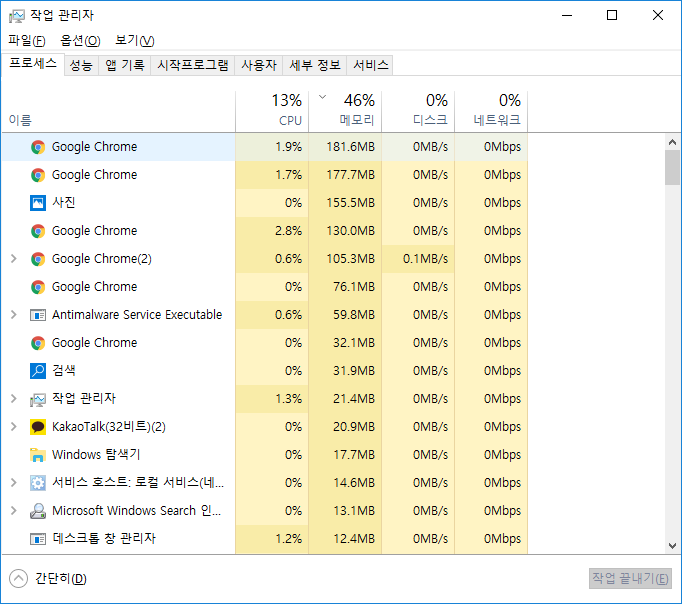This screenshot has height=604, width=682.
Task: Click the 작업 끝내기 button
Action: pos(630,579)
